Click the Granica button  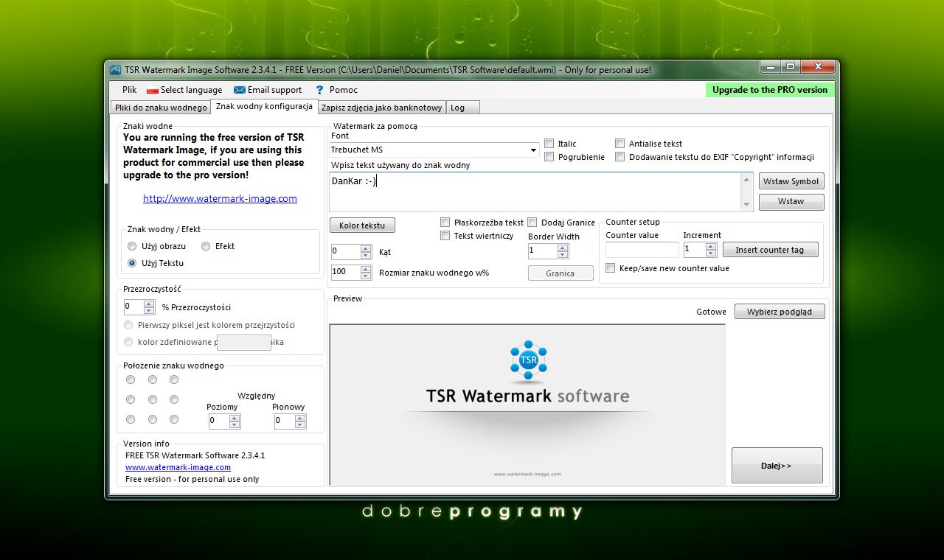pos(560,273)
